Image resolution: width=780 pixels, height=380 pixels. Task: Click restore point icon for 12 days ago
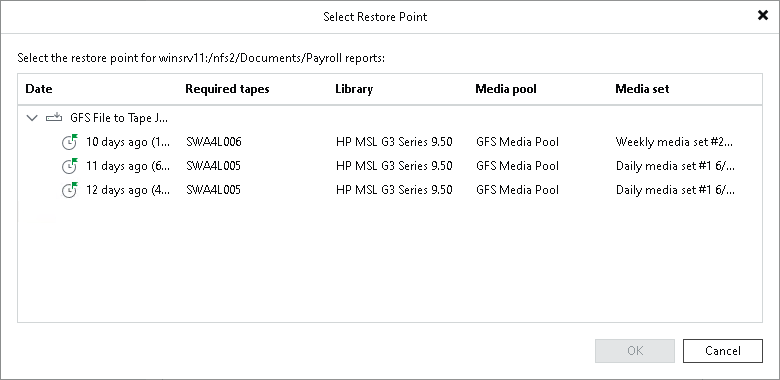click(x=70, y=190)
